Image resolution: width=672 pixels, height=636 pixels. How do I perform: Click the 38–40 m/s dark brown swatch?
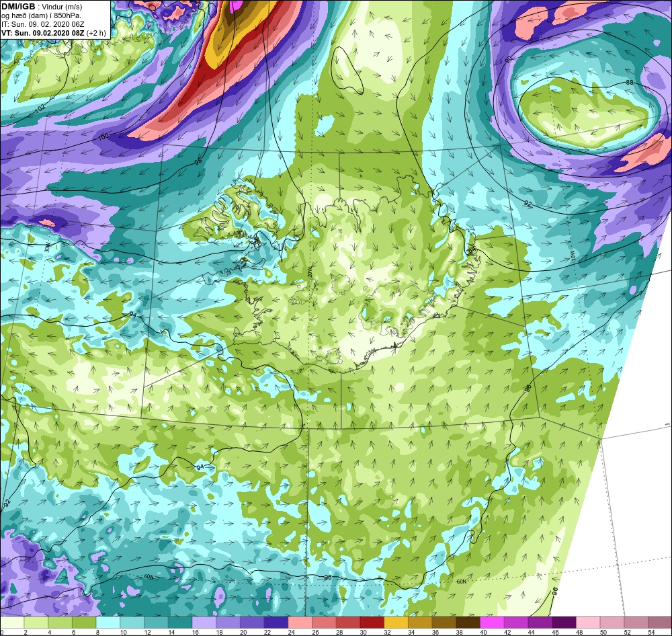[468, 623]
